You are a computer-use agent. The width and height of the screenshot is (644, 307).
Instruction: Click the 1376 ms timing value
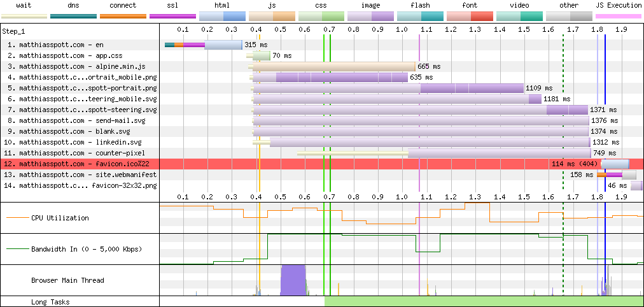tap(605, 120)
